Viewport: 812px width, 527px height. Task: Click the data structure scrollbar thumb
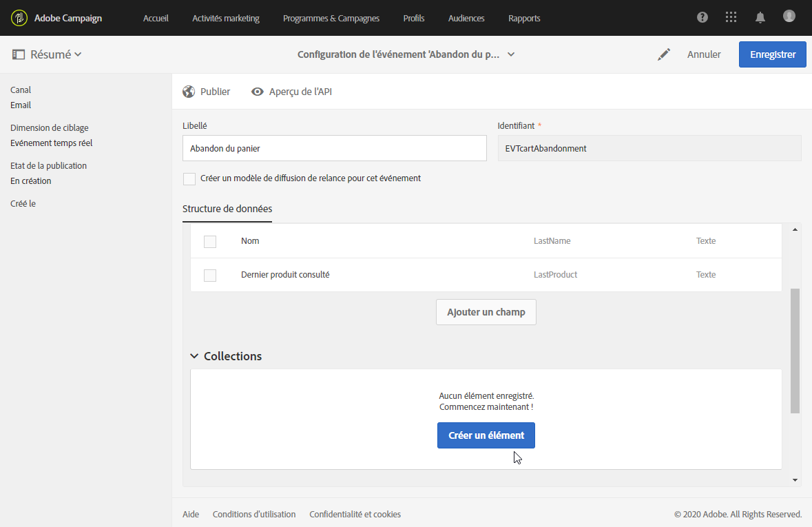795,351
